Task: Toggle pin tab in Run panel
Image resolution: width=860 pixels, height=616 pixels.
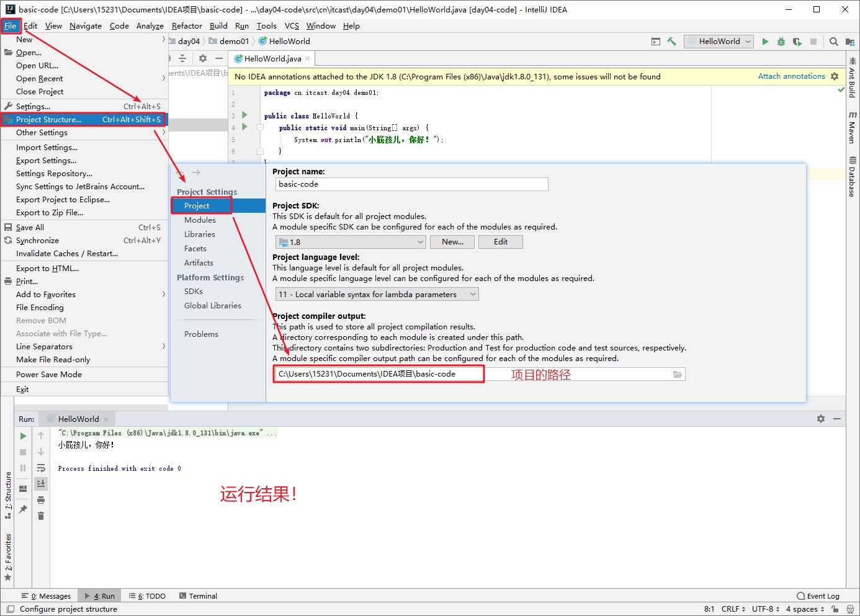Action: (23, 509)
